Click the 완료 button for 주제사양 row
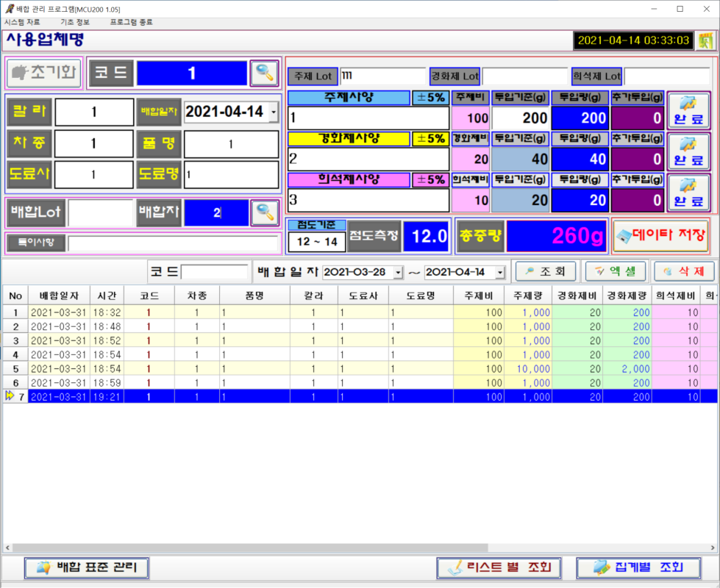Viewport: 720px width, 588px height. (688, 110)
